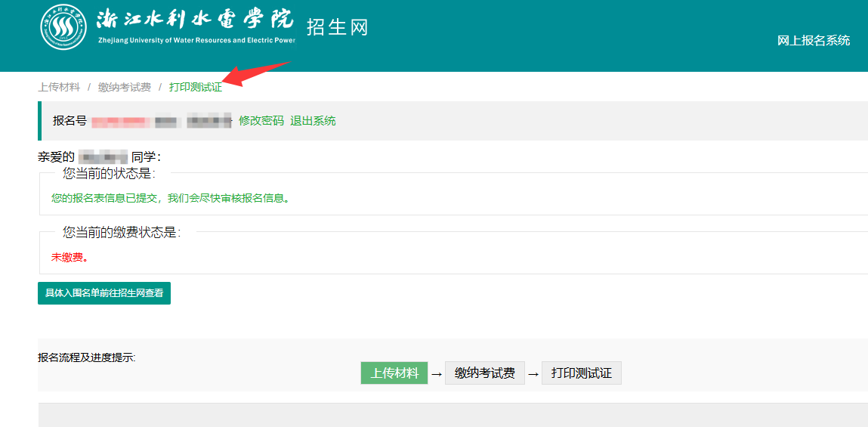Open 缴纳考试费 in the breadcrumb
This screenshot has height=427, width=868.
click(x=125, y=88)
